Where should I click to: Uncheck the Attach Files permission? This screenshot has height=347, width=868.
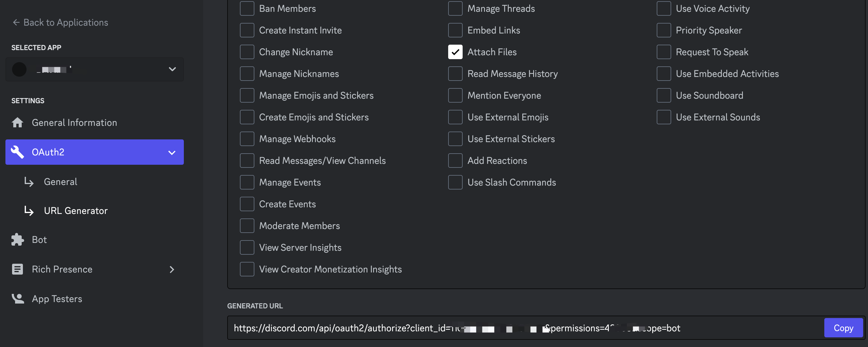pos(455,52)
